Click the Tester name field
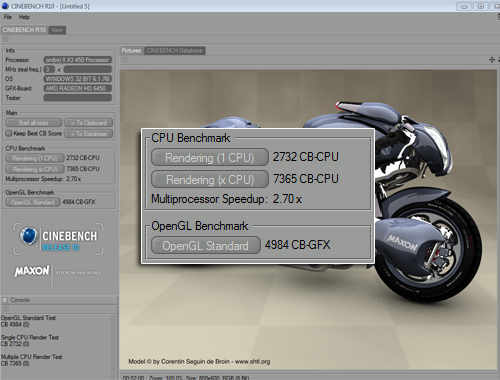The width and height of the screenshot is (500, 380). click(x=77, y=98)
